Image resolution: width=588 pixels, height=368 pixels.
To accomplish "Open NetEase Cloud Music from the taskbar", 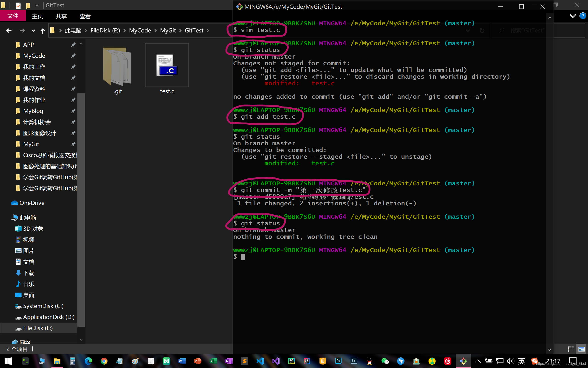I will [x=448, y=361].
